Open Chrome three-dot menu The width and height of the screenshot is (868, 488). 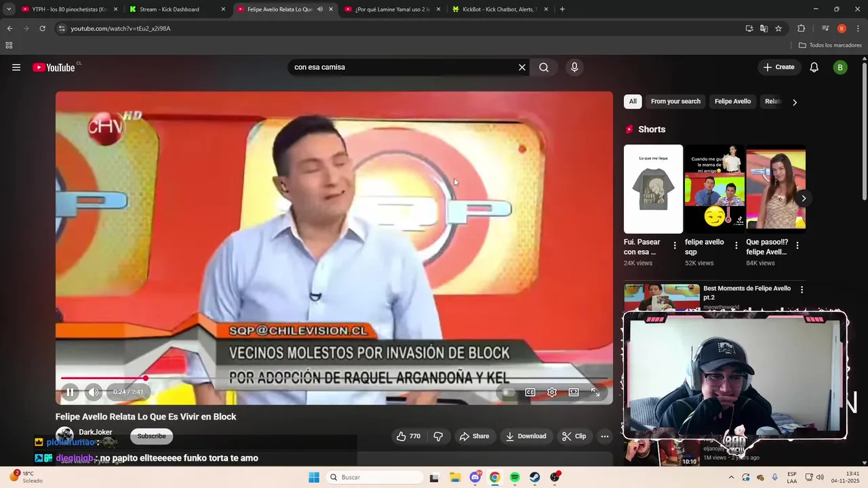coord(859,28)
